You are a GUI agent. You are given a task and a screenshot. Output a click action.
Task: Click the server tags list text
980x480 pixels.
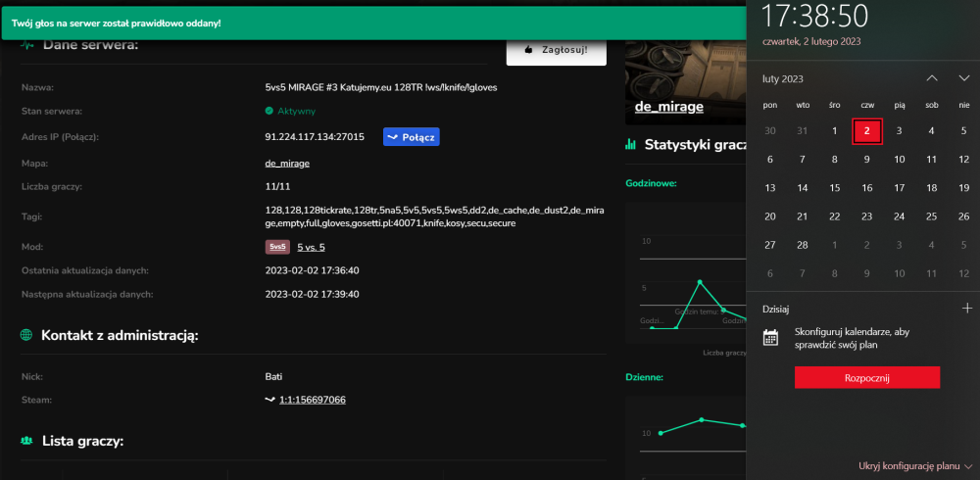pyautogui.click(x=434, y=216)
